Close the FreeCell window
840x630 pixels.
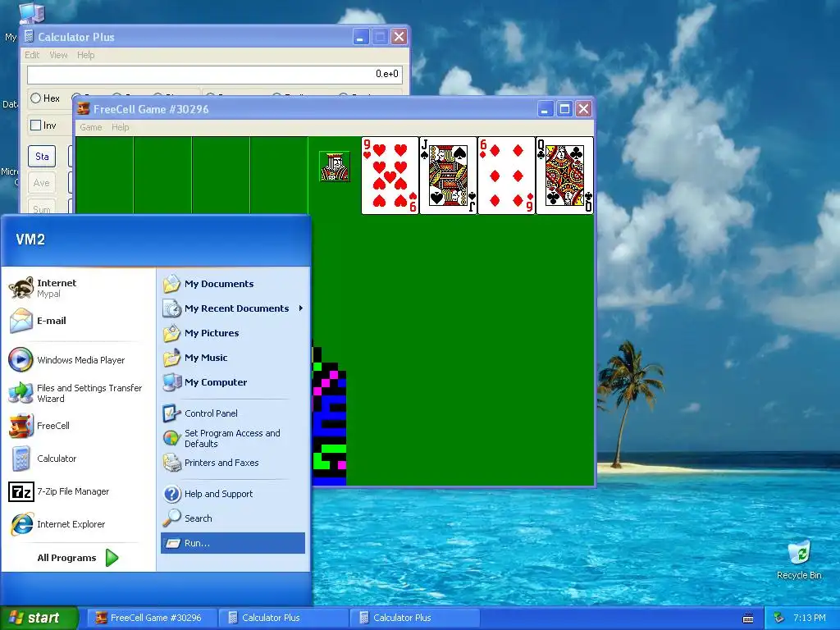[x=583, y=109]
